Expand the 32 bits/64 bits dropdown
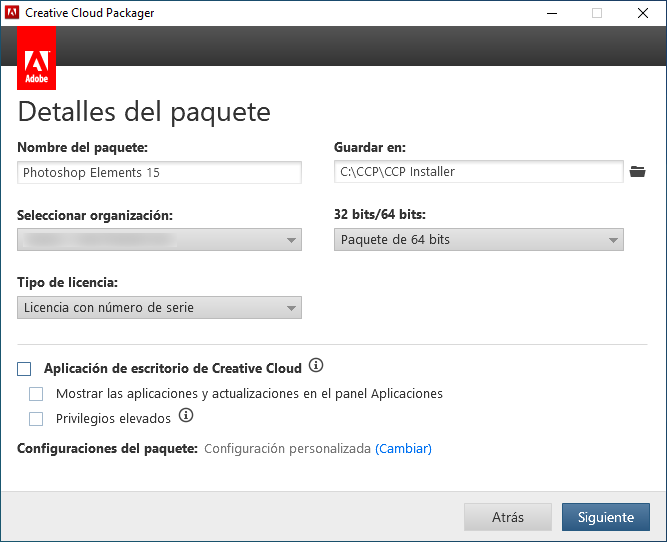667x542 pixels. click(478, 240)
